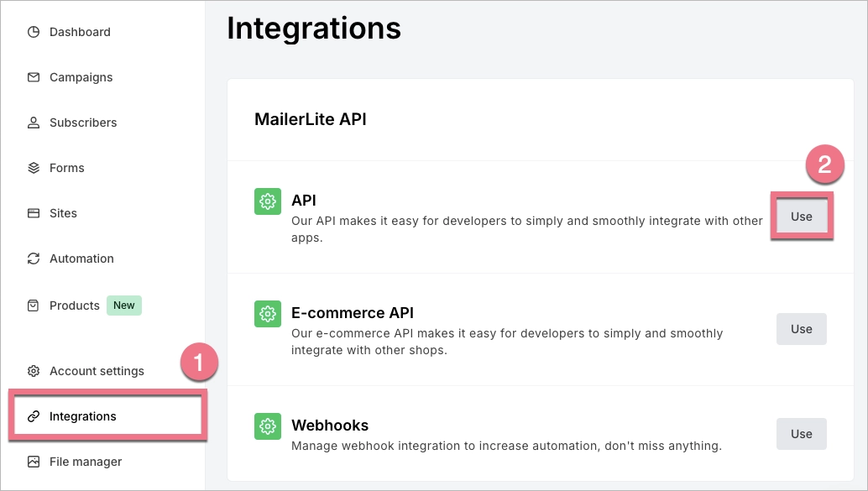Select the Webhooks green gear icon
The image size is (868, 491).
267,426
